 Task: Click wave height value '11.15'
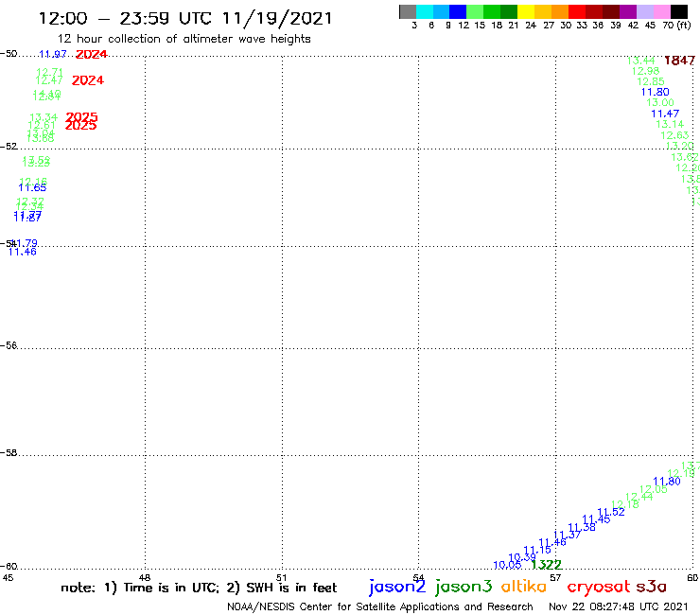click(537, 550)
